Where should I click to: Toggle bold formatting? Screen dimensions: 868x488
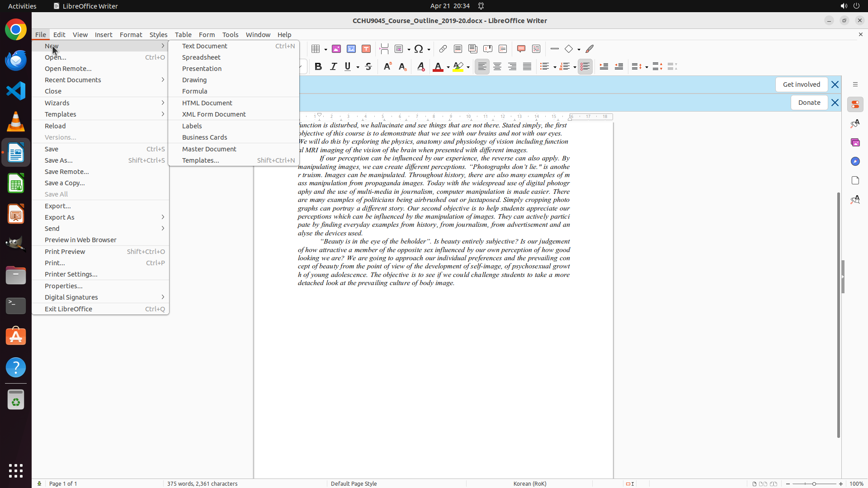(318, 67)
